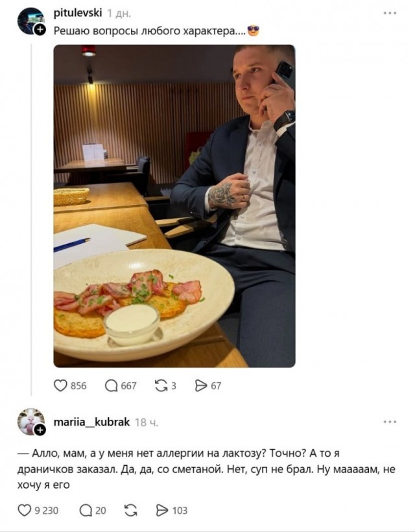Click the 1 дн. post timestamp
This screenshot has width=415, height=532.
point(119,14)
